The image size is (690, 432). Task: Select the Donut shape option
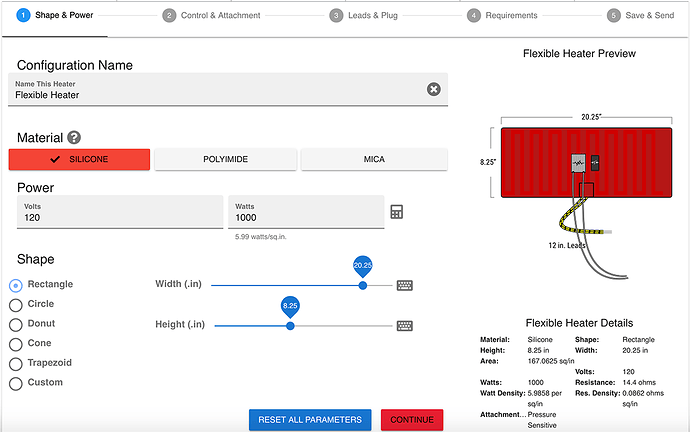tap(16, 324)
